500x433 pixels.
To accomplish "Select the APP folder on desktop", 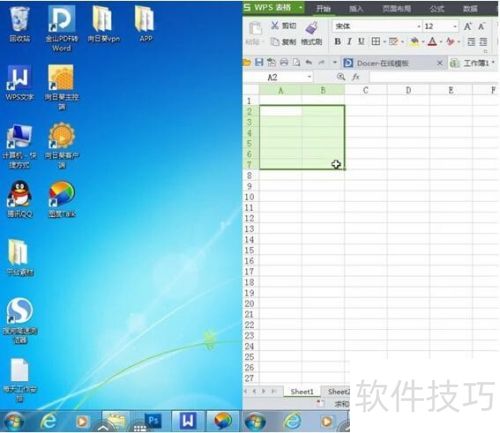I will point(146,24).
